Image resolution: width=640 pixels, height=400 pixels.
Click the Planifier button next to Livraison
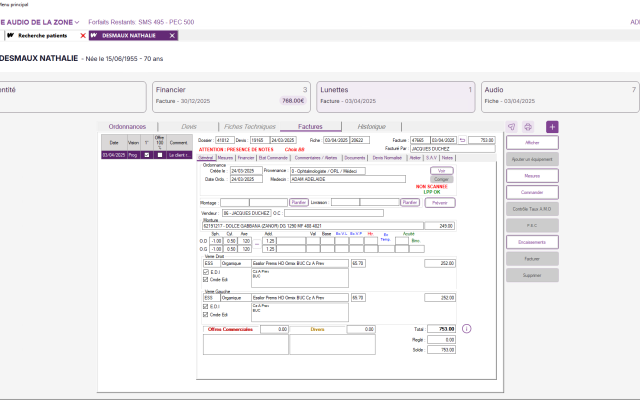coord(410,202)
